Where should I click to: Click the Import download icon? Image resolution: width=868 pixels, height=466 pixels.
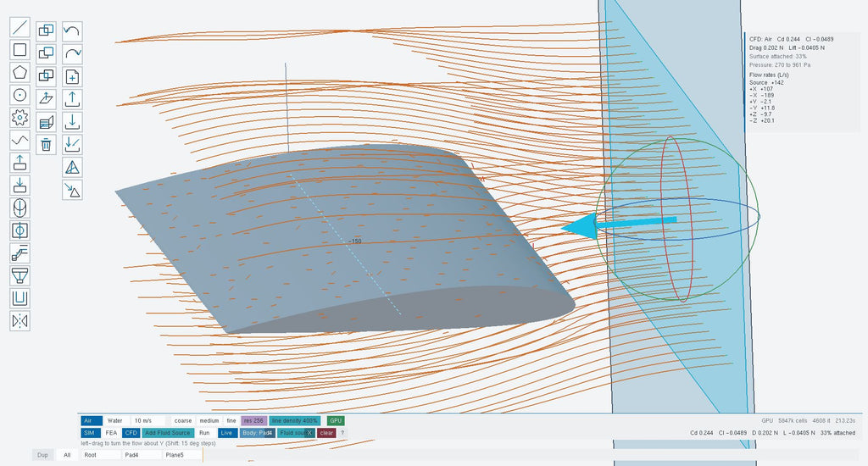click(x=73, y=122)
